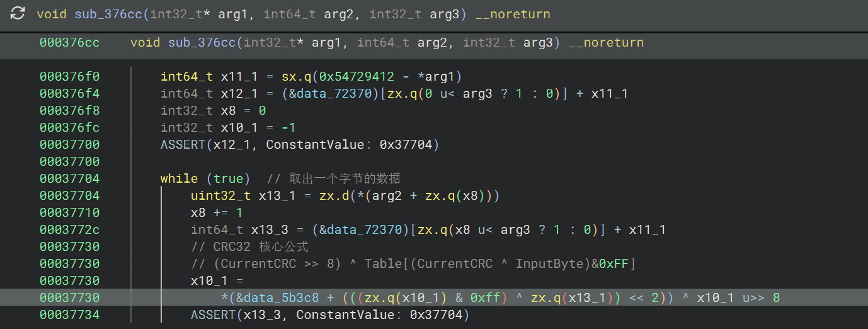The image size is (868, 329).
Task: Click the address 000376cc in the gutter
Action: [x=69, y=43]
